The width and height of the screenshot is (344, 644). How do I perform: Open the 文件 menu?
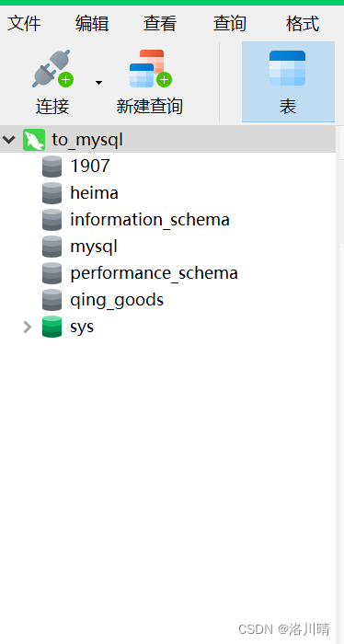click(x=24, y=23)
